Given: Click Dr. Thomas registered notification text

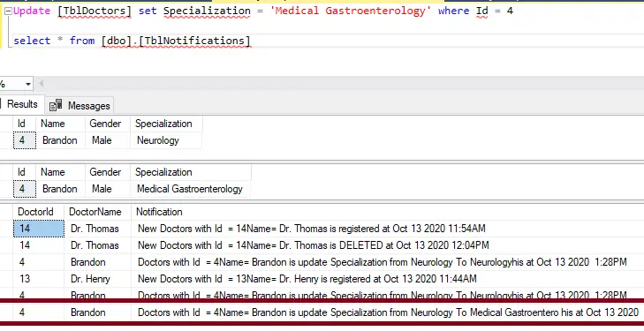Looking at the screenshot, I should click(x=312, y=229).
